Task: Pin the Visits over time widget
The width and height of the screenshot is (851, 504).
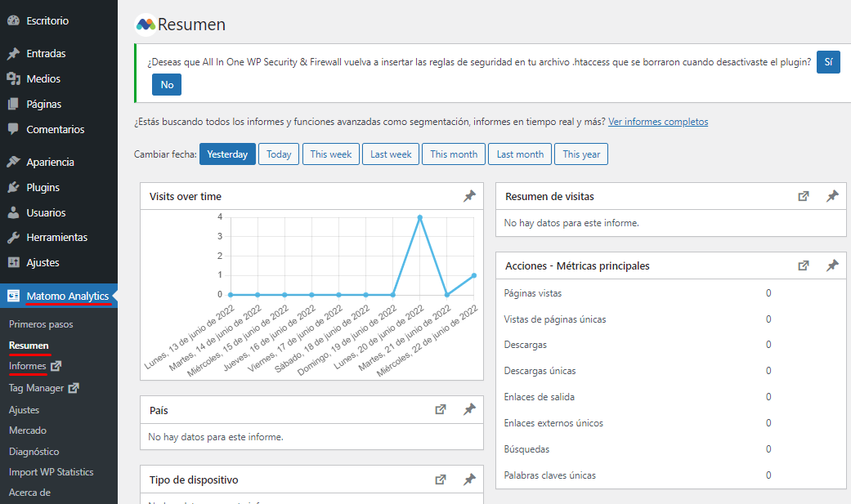Action: [x=469, y=196]
